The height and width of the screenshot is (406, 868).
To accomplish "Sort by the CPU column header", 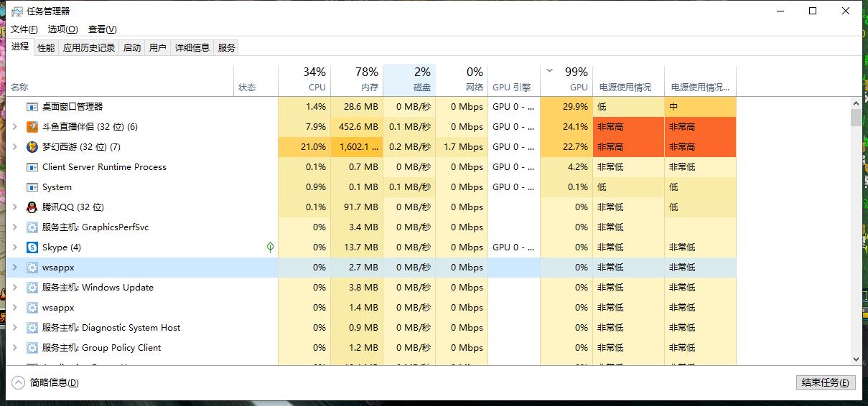I will [x=304, y=80].
